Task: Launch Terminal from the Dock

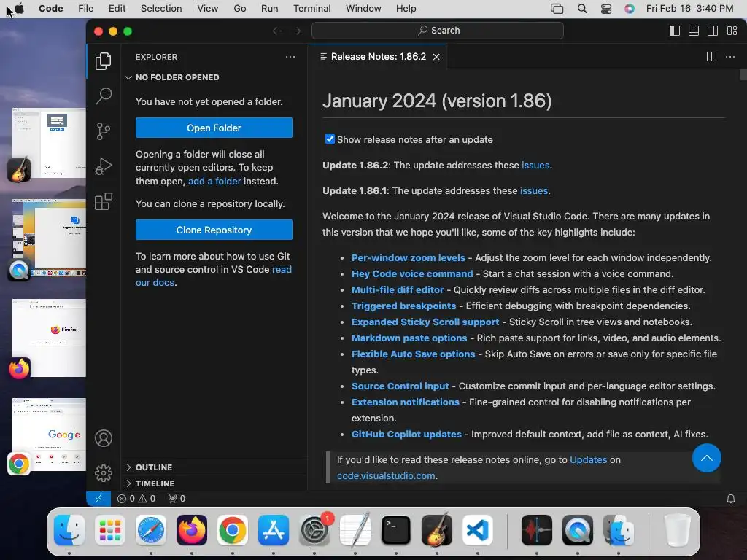Action: (396, 530)
